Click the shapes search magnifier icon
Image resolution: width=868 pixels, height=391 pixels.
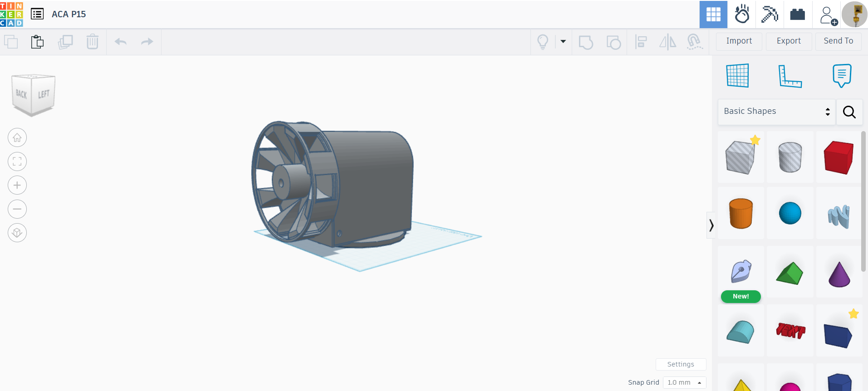(x=849, y=112)
